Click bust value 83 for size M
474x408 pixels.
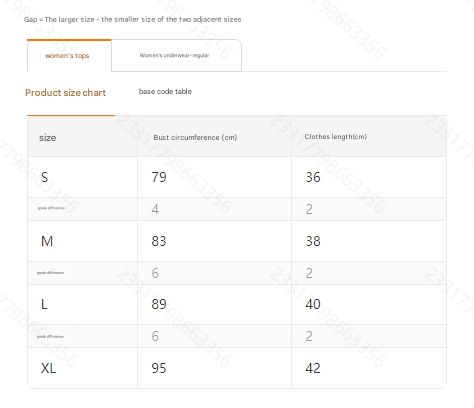(159, 241)
